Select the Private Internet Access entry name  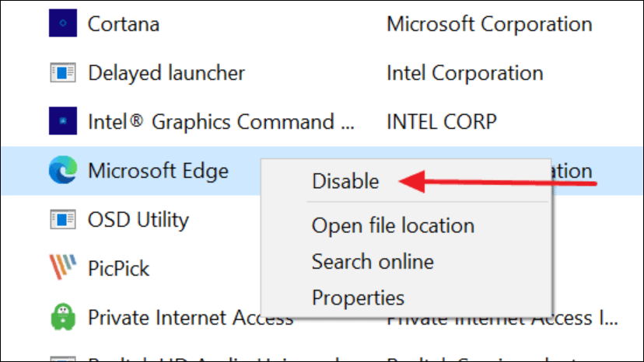[191, 318]
